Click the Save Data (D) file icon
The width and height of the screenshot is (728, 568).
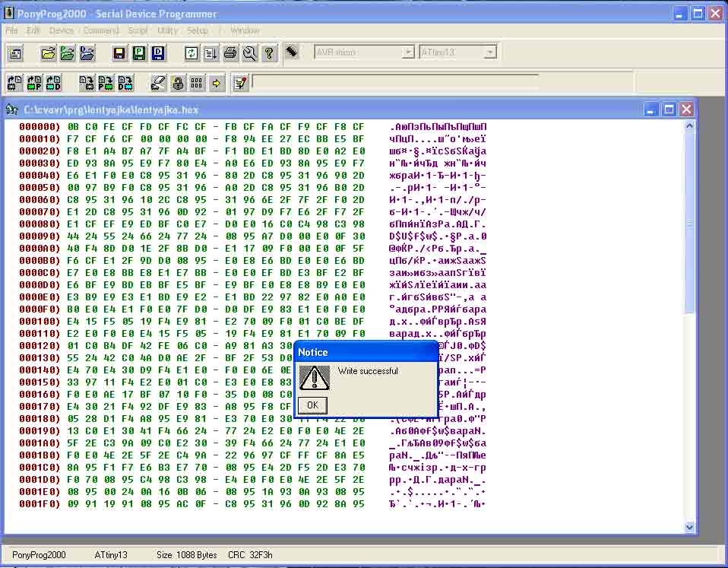click(158, 53)
